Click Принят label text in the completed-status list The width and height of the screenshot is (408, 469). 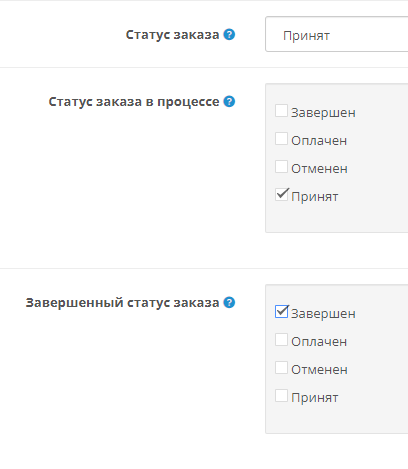315,398
